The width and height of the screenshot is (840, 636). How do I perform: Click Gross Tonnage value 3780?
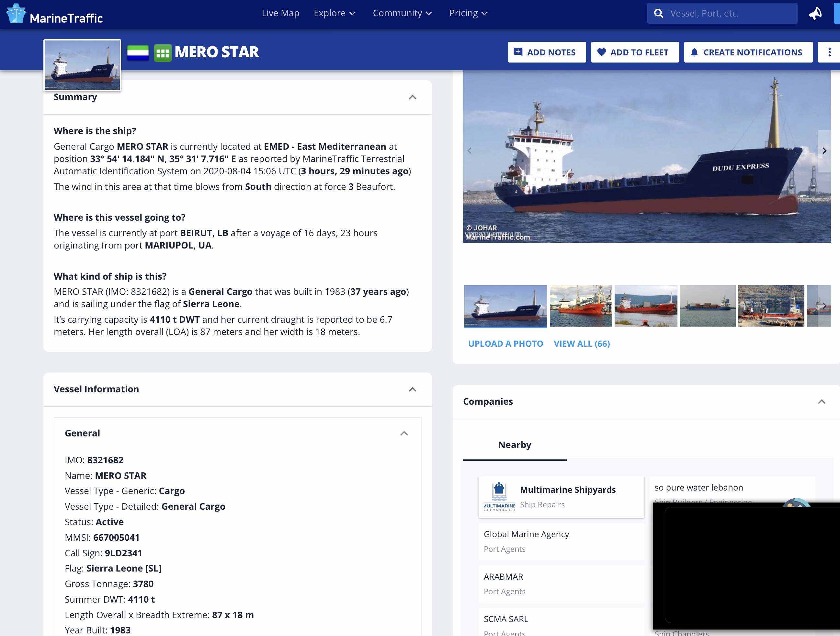click(143, 584)
